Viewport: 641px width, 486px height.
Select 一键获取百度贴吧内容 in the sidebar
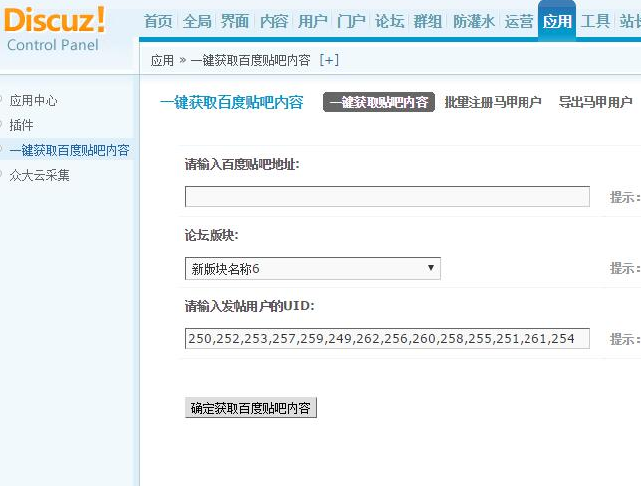pyautogui.click(x=69, y=150)
